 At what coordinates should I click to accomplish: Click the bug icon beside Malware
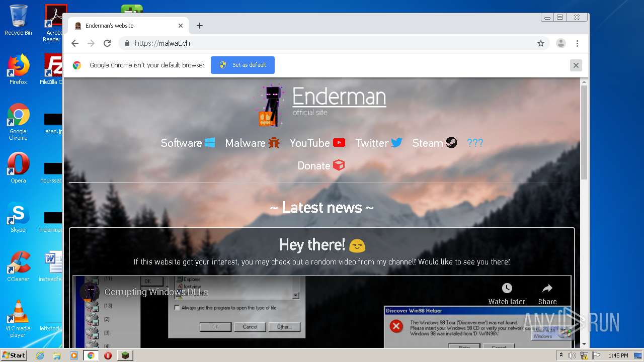pos(274,143)
